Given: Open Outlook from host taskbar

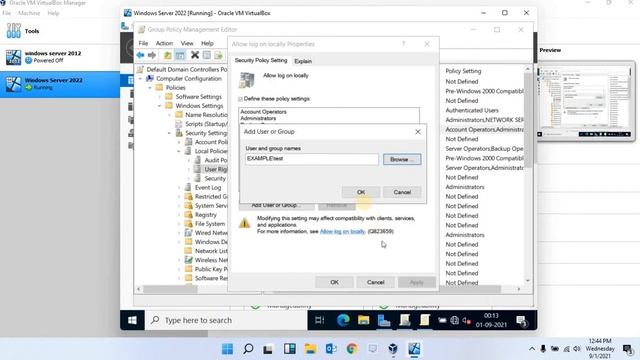Looking at the screenshot, I should click(331, 349).
